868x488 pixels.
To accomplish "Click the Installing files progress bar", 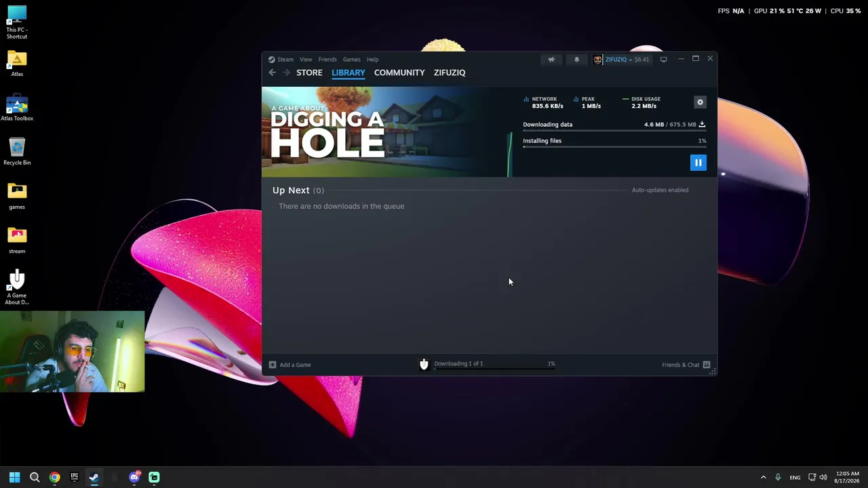I will point(614,147).
